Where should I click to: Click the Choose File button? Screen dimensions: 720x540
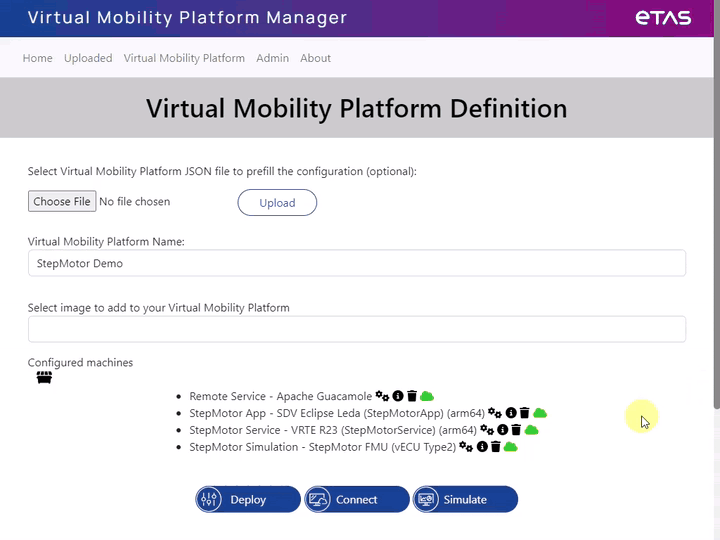click(x=62, y=202)
